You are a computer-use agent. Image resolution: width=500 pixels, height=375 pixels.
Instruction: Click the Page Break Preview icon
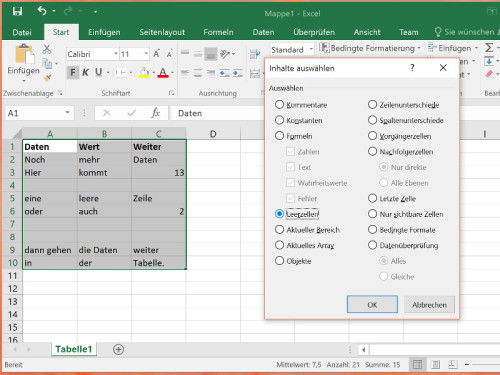coord(452,364)
